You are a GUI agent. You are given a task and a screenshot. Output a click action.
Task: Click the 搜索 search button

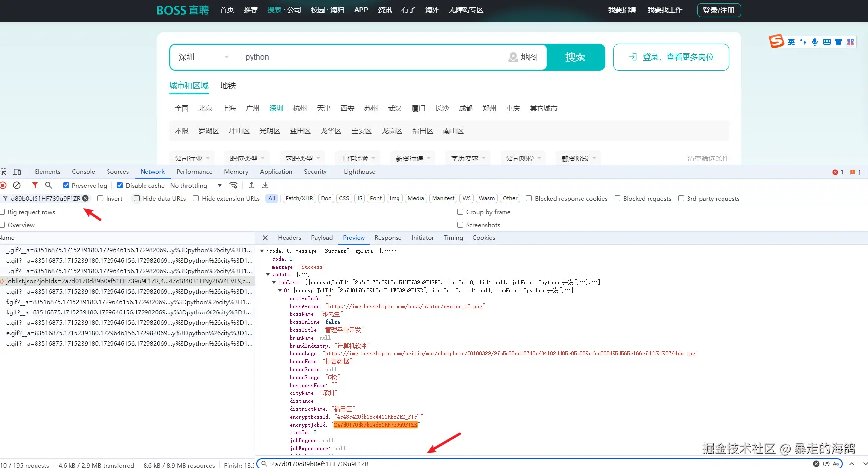click(x=576, y=57)
